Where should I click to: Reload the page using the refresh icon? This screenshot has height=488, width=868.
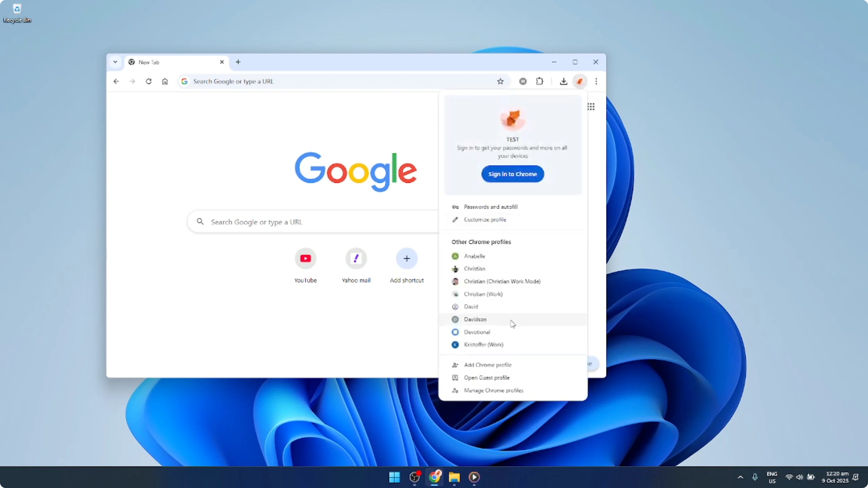pyautogui.click(x=149, y=81)
